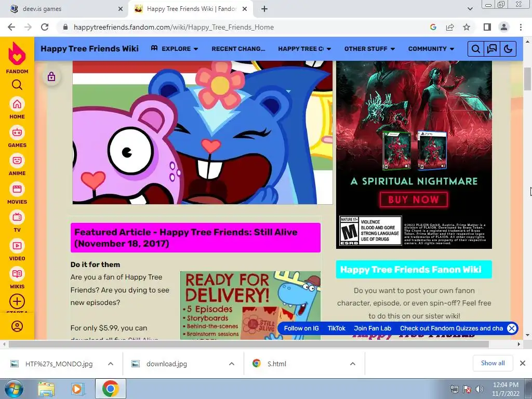Click the volume speaker tray icon

[x=479, y=389]
